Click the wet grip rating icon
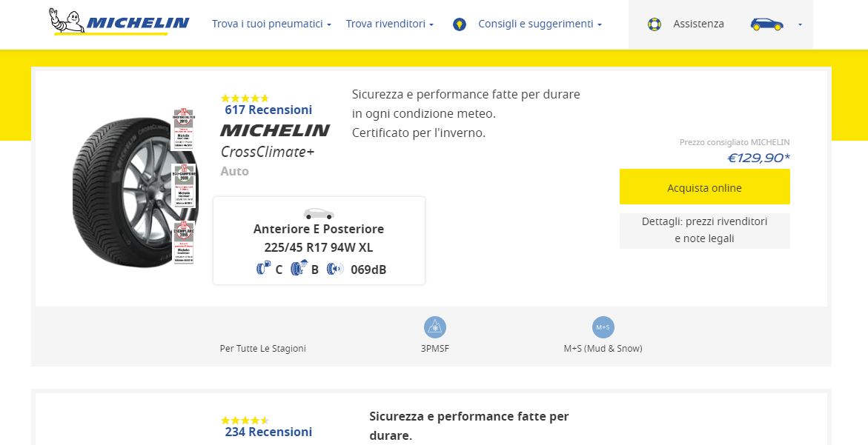Viewport: 868px width, 445px height. (x=299, y=269)
